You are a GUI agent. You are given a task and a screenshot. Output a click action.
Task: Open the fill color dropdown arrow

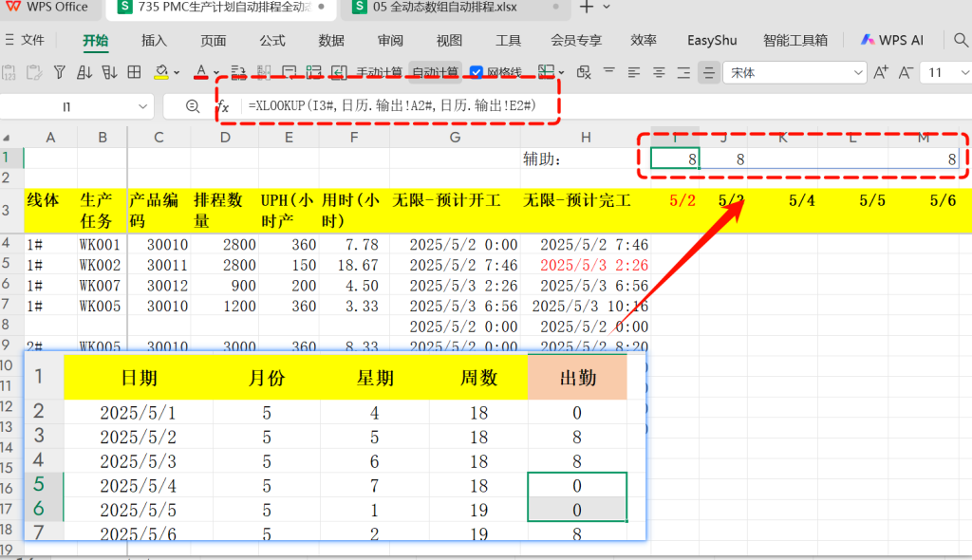pos(177,73)
